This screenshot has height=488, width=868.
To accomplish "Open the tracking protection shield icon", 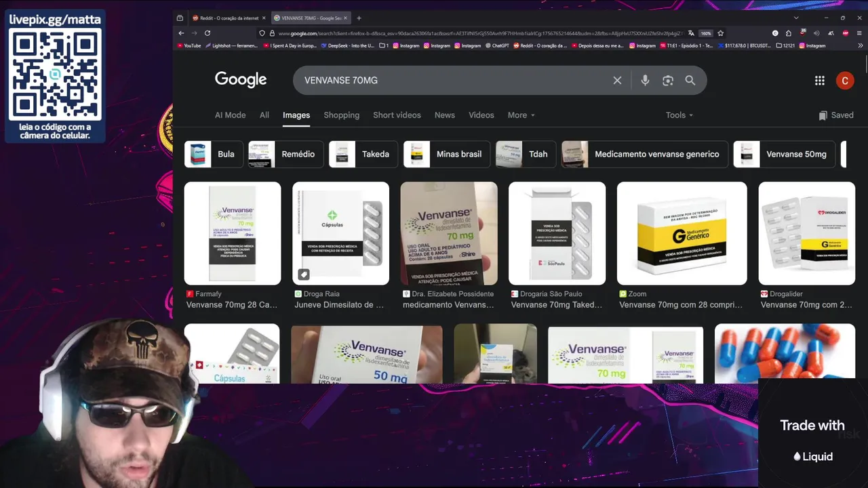I will click(262, 33).
